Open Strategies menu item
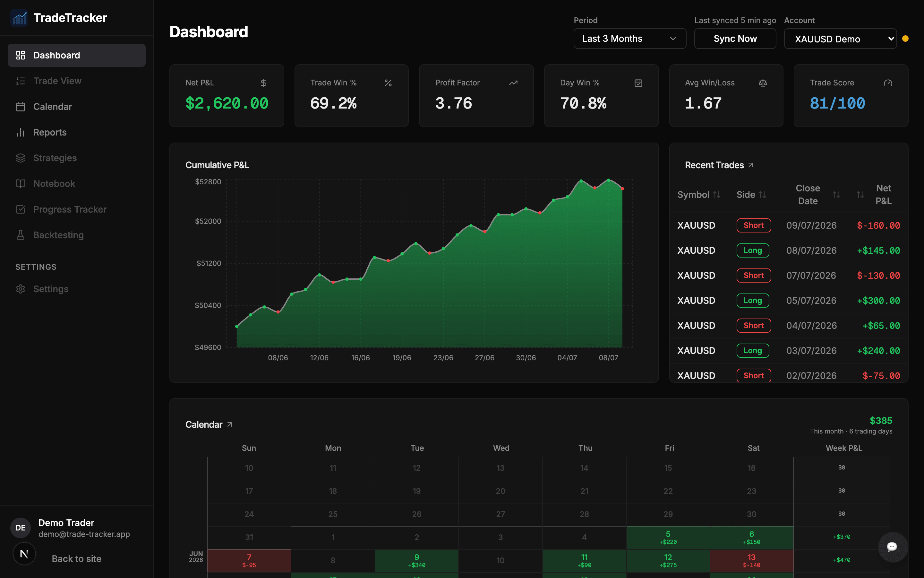The image size is (924, 578). pyautogui.click(x=77, y=158)
